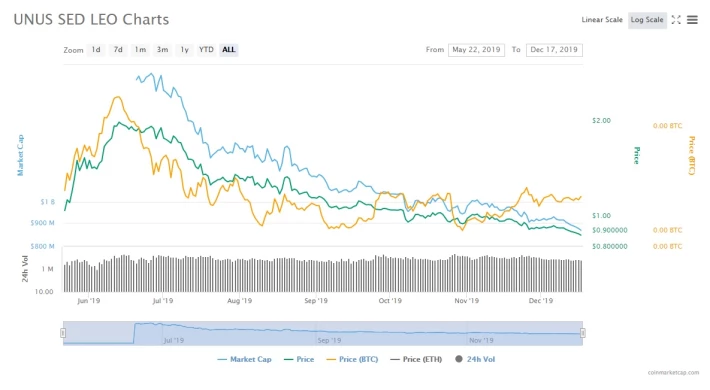Image resolution: width=710 pixels, height=390 pixels.
Task: Click the Oct '19 x-axis label
Action: coord(390,301)
